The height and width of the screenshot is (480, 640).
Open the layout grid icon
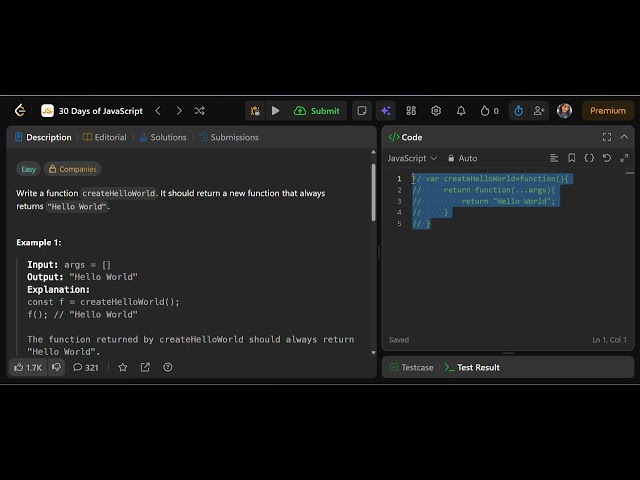(x=411, y=111)
